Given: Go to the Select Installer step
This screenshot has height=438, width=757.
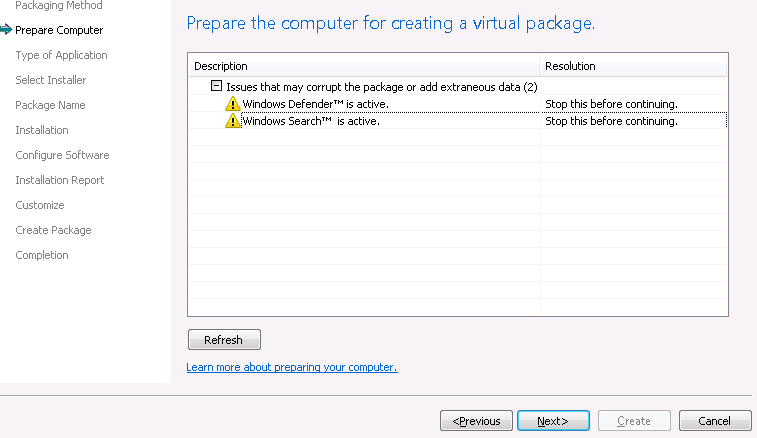Looking at the screenshot, I should coord(51,80).
